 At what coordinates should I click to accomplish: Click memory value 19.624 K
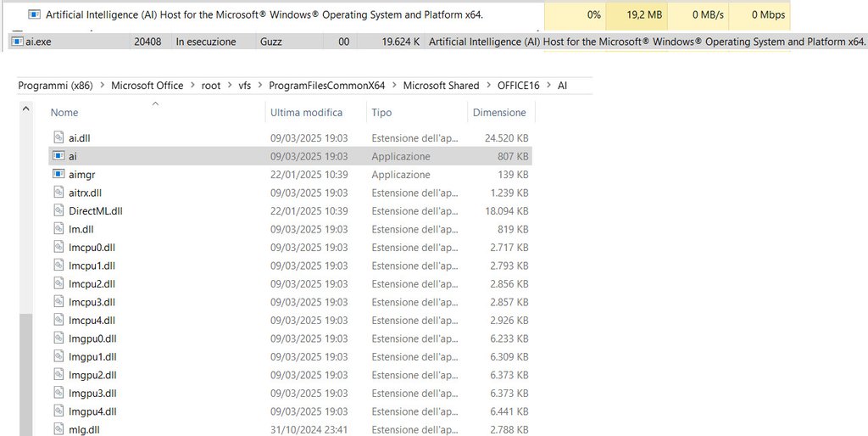(401, 42)
